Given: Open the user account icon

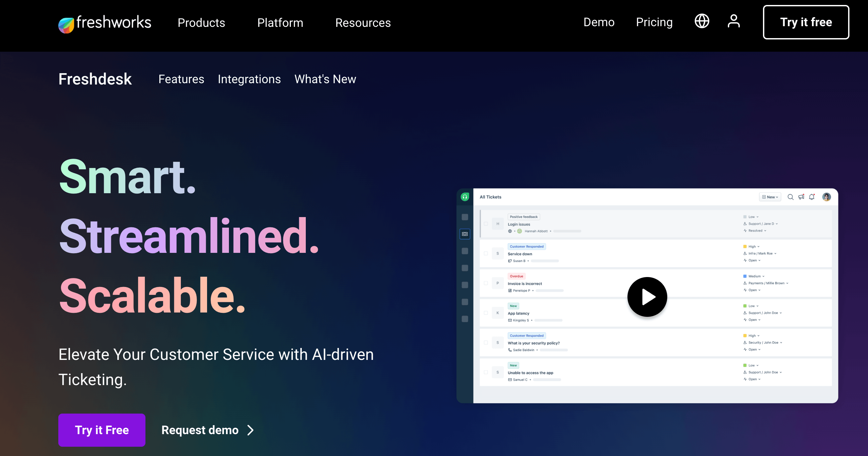Looking at the screenshot, I should 733,21.
